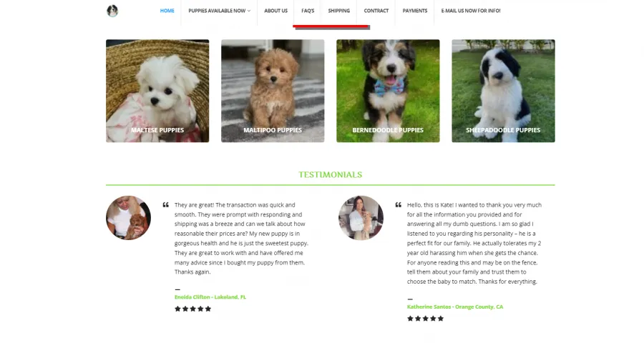
Task: Click E-mail Us Now For Info link
Action: point(471,11)
